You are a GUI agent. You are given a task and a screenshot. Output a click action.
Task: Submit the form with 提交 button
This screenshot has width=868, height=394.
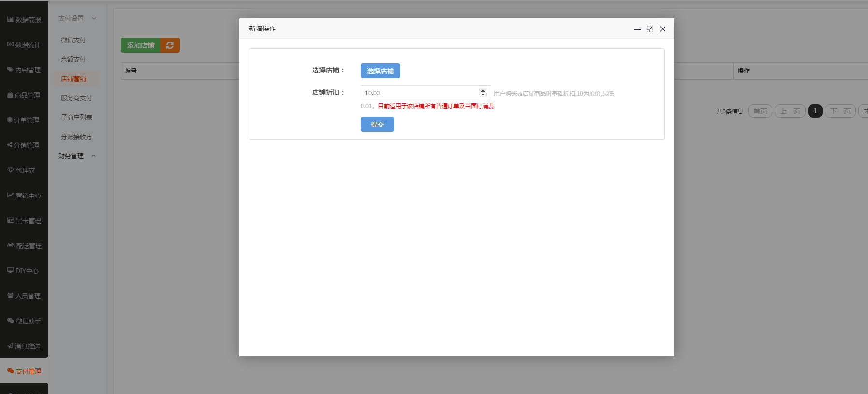[x=377, y=125]
